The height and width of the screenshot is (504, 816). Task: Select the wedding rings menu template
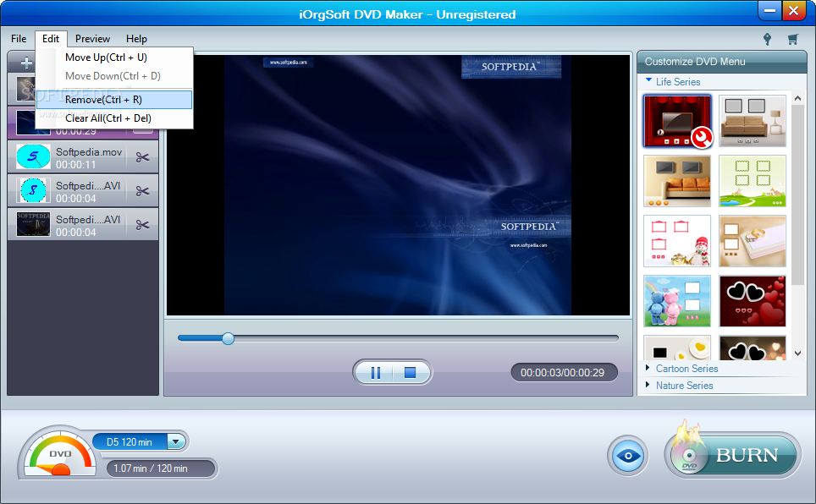pos(753,241)
